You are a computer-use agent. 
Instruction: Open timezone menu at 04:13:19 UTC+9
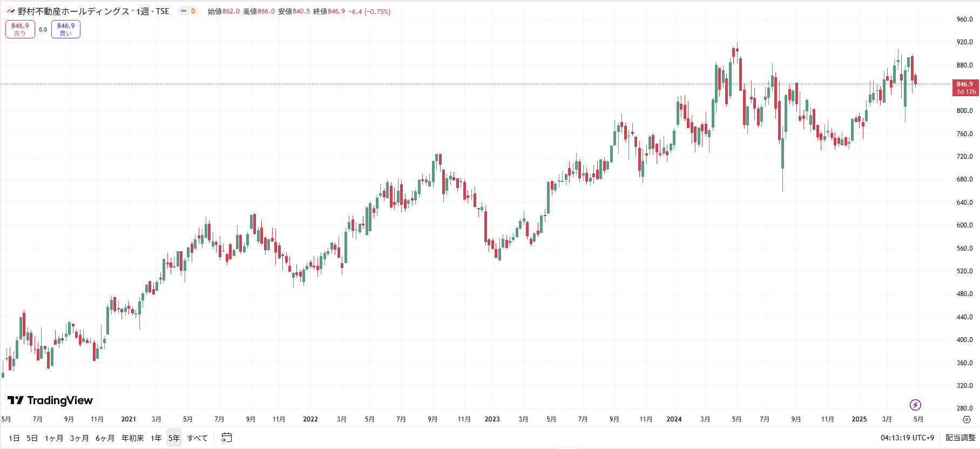click(x=907, y=438)
